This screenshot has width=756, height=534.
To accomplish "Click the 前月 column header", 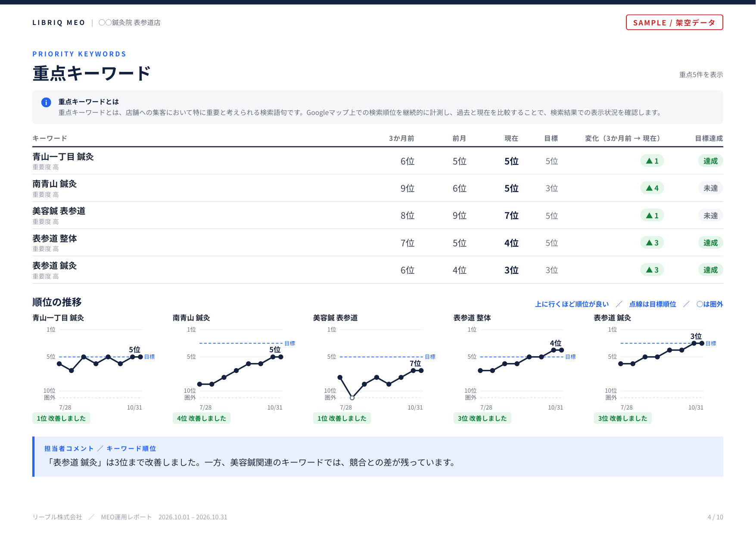I will coord(459,138).
